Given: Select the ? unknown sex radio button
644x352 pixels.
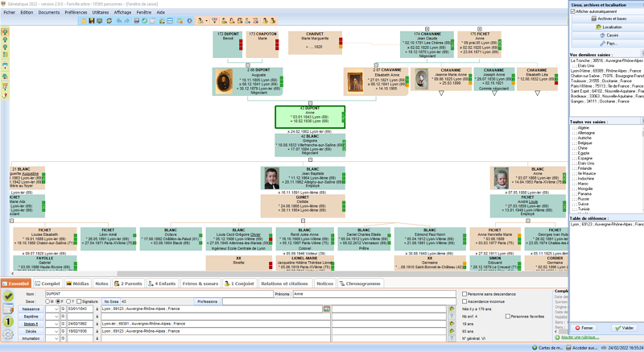Looking at the screenshot, I should (68, 301).
